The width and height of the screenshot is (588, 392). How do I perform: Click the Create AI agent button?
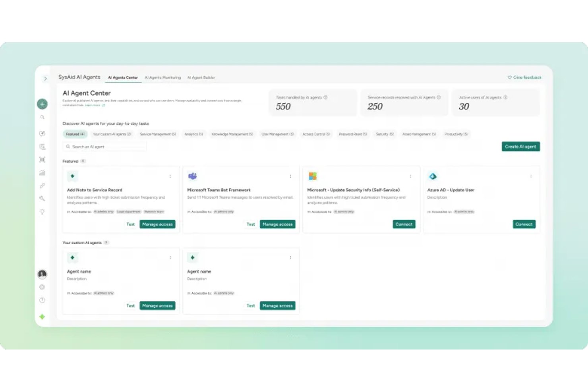coord(520,147)
